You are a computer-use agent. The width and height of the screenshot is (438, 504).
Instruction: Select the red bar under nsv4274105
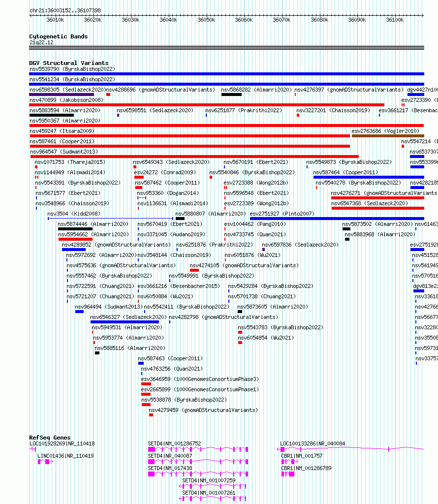click(x=194, y=270)
